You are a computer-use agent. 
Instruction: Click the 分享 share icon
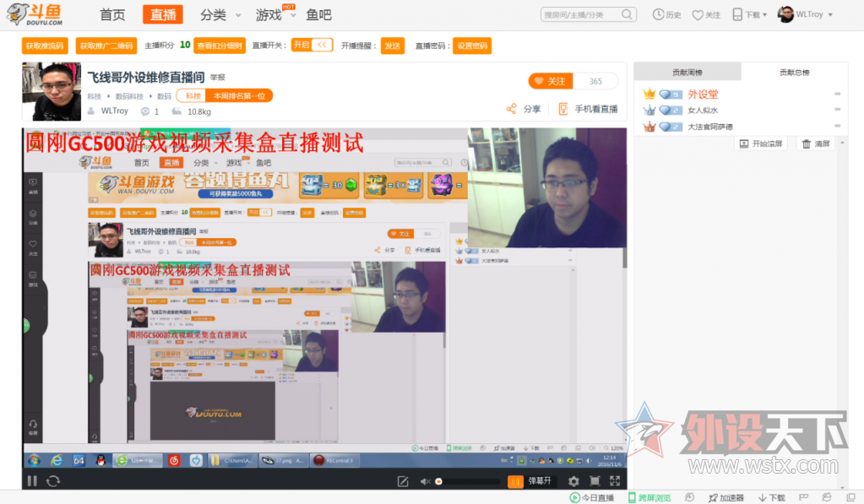(511, 109)
